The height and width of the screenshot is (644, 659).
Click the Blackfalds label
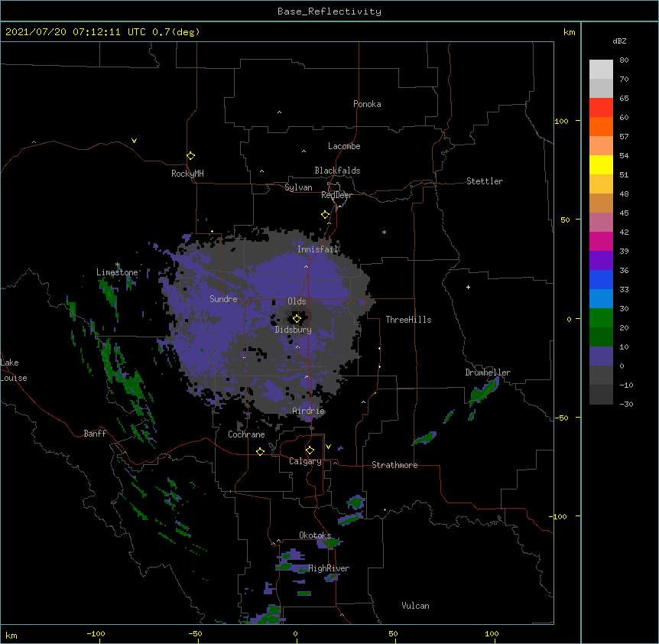[337, 171]
